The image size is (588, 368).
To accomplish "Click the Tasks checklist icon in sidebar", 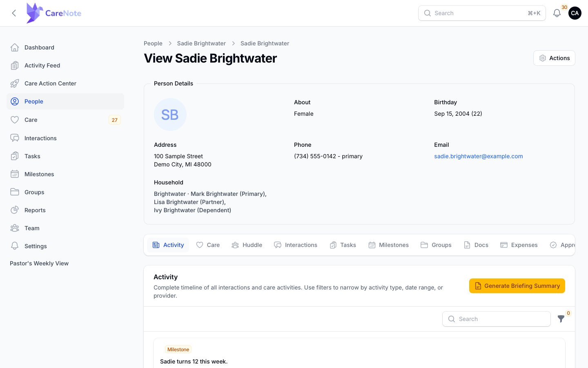I will [15, 156].
